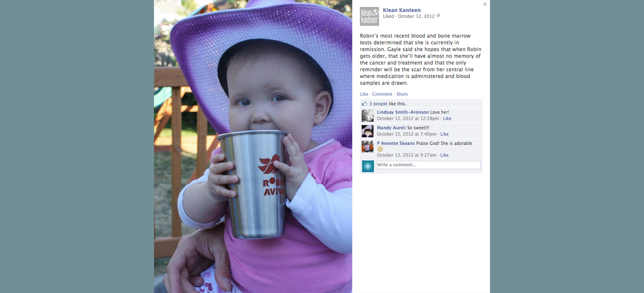Open P Annette Skeans' avatar thumbnail
This screenshot has height=293, width=644.
coord(367,146)
